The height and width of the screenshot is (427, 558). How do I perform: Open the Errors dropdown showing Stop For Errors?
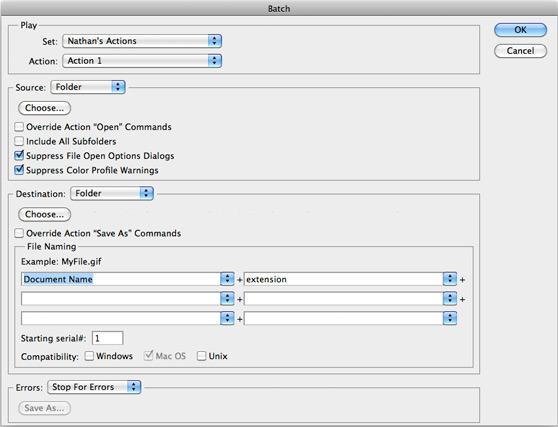click(x=94, y=387)
